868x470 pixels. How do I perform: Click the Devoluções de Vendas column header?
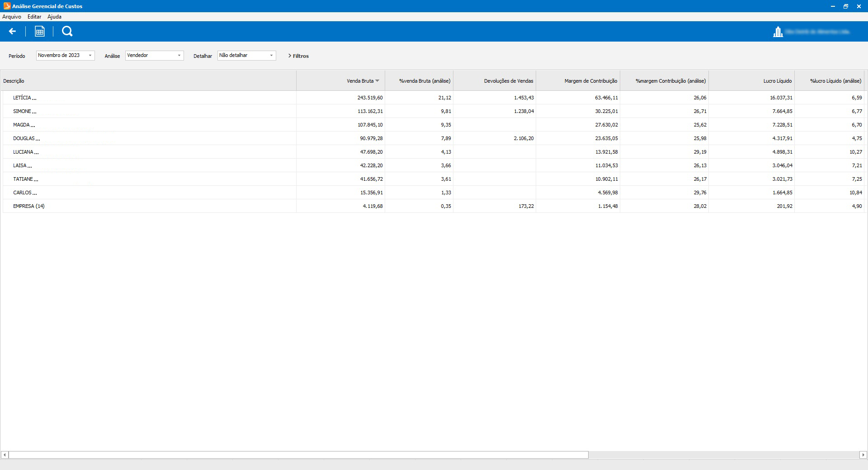(495, 81)
